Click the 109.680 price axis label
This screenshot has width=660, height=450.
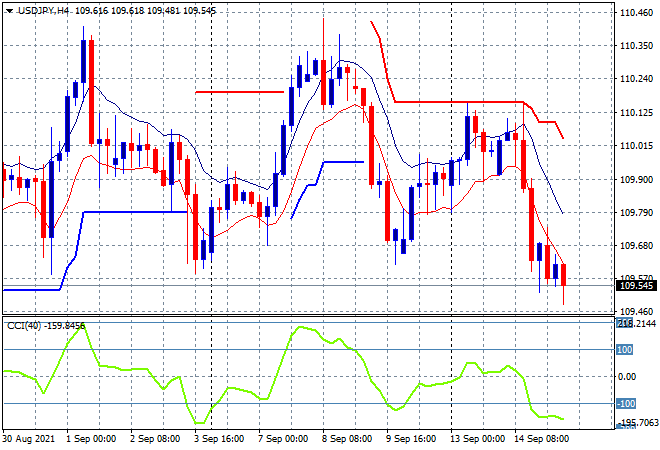pyautogui.click(x=636, y=245)
